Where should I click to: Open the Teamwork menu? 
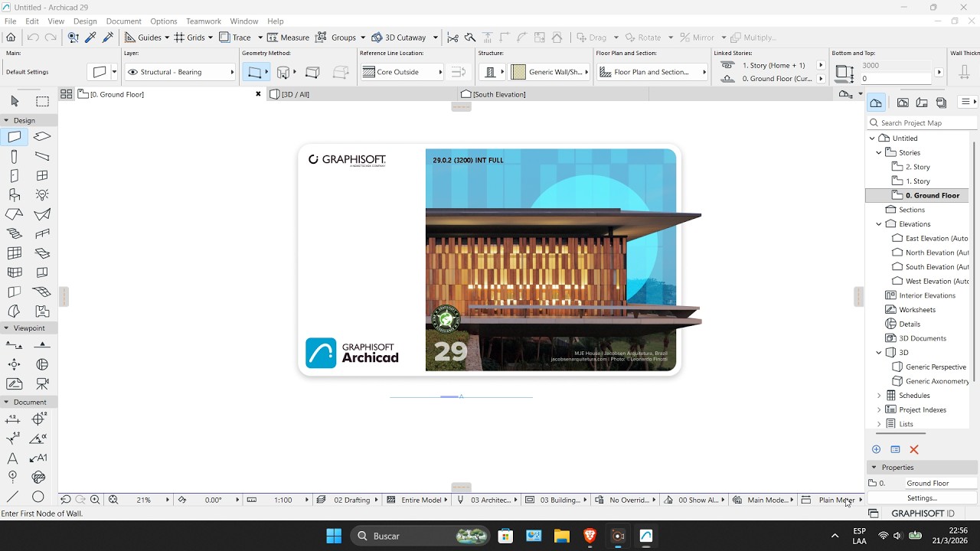(x=204, y=21)
